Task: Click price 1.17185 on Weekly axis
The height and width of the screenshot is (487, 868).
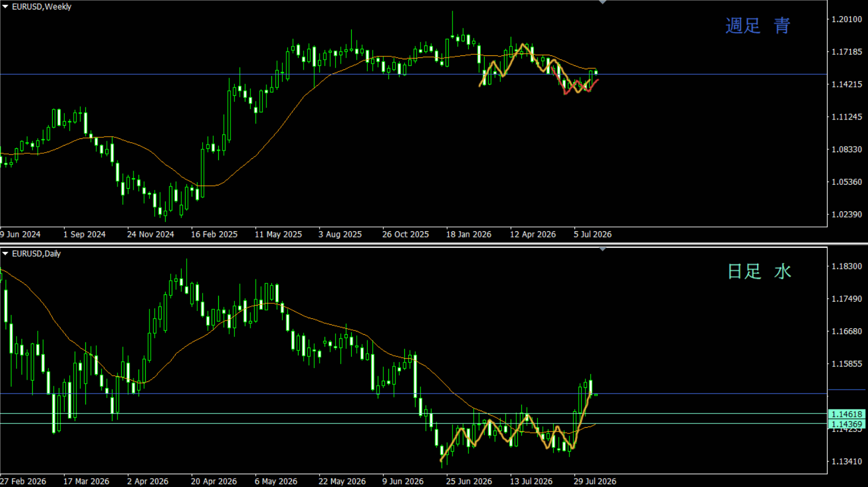Action: 847,52
